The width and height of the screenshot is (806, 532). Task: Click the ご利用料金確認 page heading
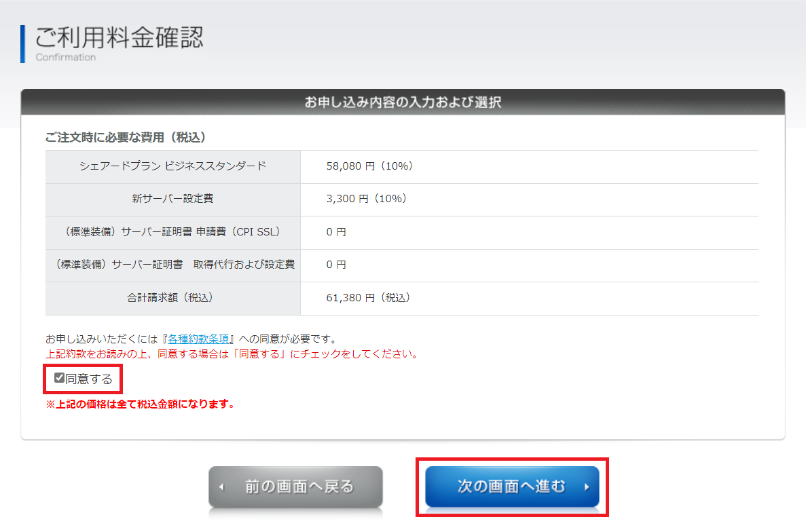(x=119, y=37)
